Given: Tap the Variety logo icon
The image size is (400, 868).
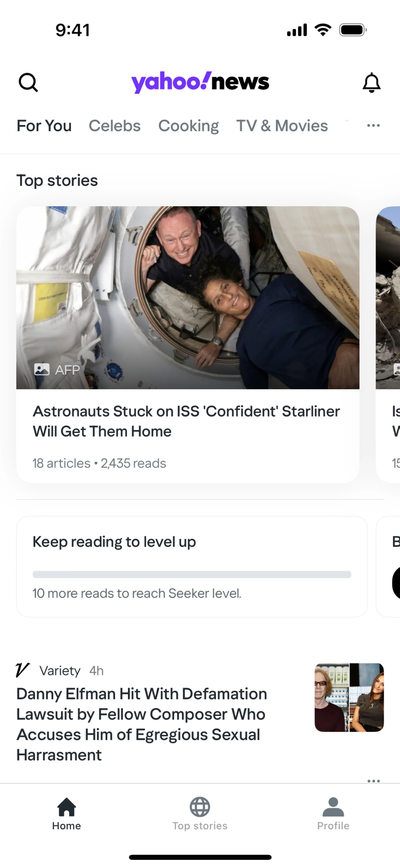Looking at the screenshot, I should tap(22, 670).
